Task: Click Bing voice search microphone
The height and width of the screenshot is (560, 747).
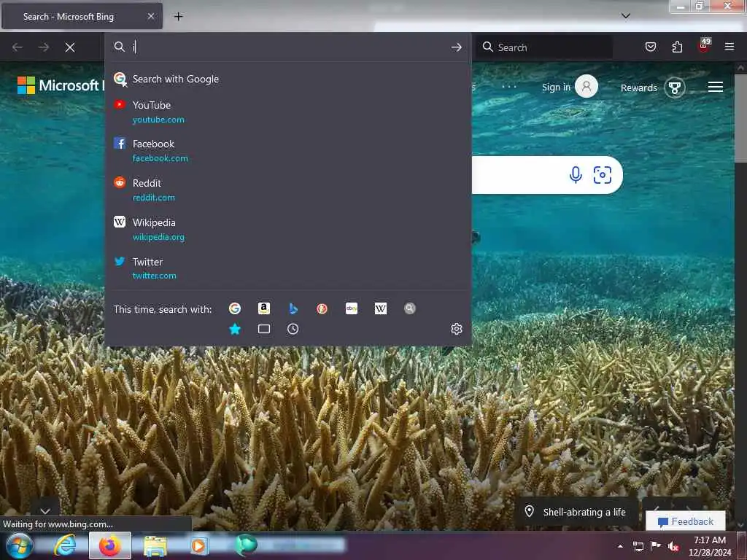Action: pyautogui.click(x=576, y=175)
